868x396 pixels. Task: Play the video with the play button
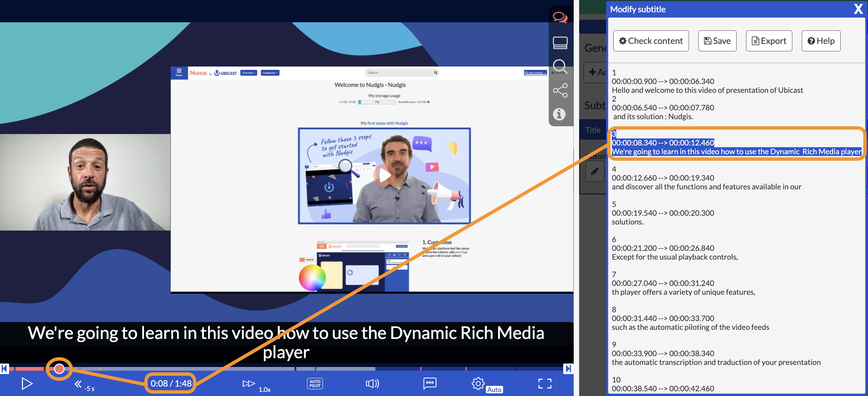point(27,384)
